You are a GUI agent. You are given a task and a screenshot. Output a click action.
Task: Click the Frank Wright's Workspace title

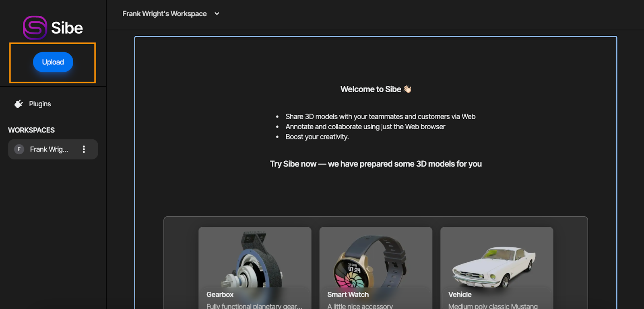tap(165, 14)
